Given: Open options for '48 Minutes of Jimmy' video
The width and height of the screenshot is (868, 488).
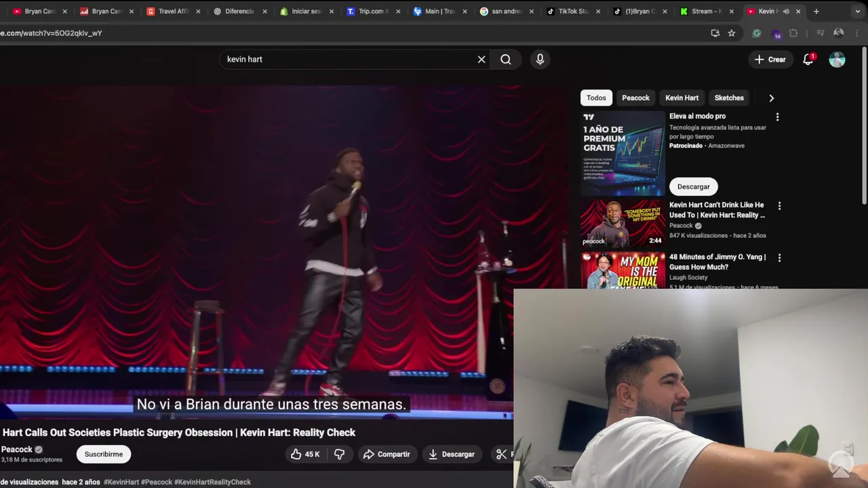Looking at the screenshot, I should point(779,258).
